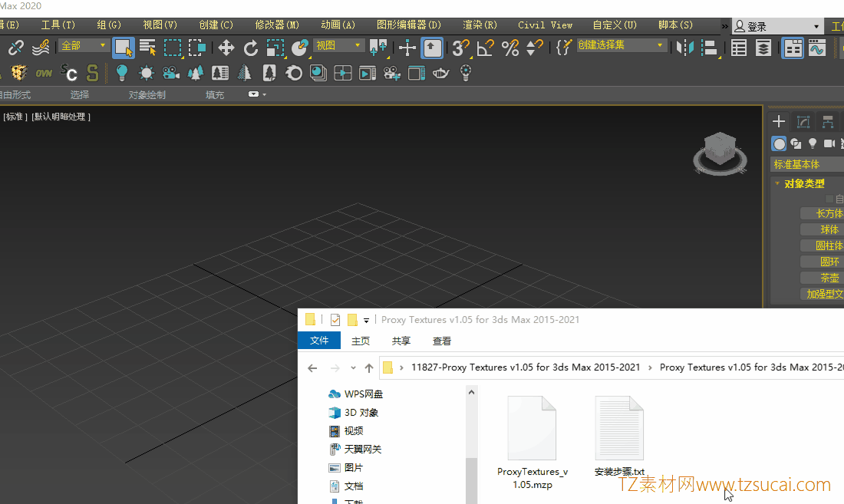Select the Scale tool
This screenshot has height=504, width=844.
click(x=275, y=48)
